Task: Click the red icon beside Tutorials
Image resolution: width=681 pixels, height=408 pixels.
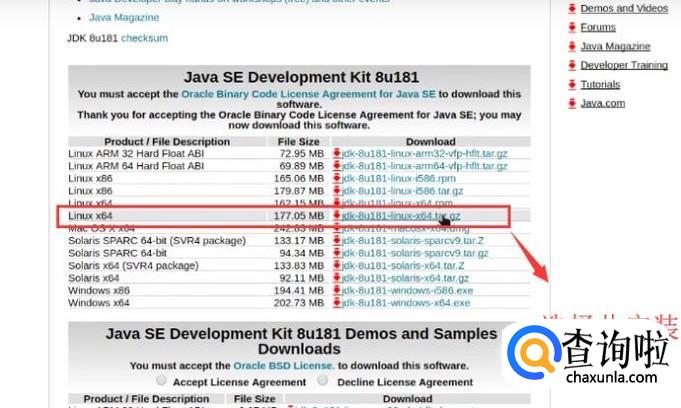Action: (x=573, y=85)
